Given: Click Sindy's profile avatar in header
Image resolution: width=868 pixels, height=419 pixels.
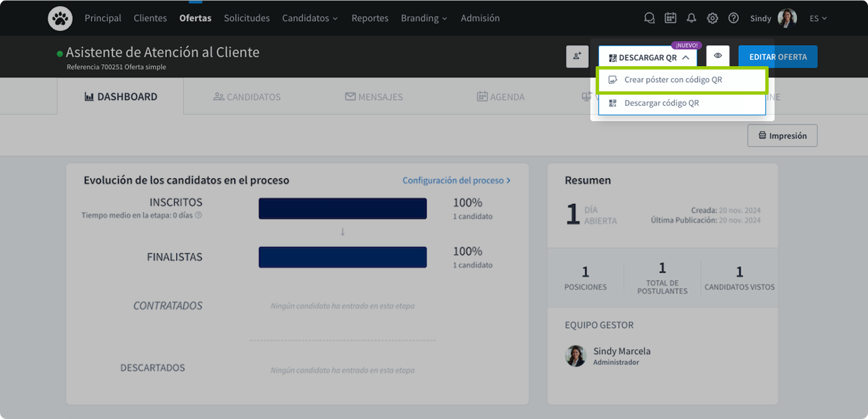Looking at the screenshot, I should pos(787,19).
